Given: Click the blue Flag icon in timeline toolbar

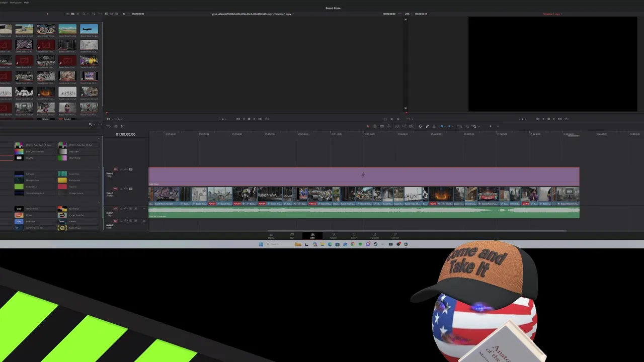Looking at the screenshot, I should [442, 126].
